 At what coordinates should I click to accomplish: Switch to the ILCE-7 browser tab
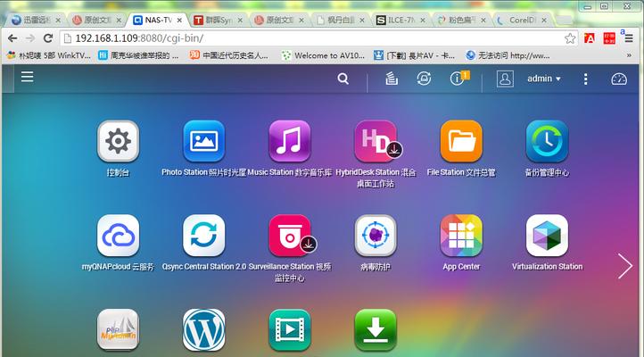[400, 20]
